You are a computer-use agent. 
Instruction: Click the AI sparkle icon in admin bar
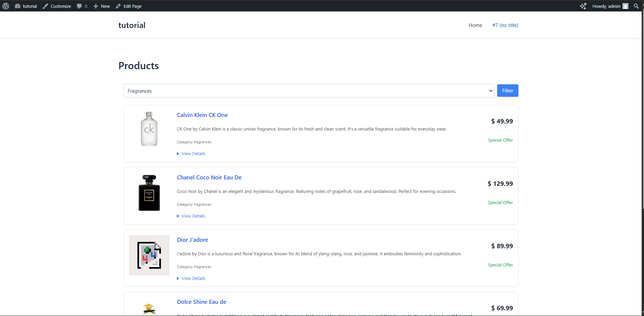pos(583,6)
